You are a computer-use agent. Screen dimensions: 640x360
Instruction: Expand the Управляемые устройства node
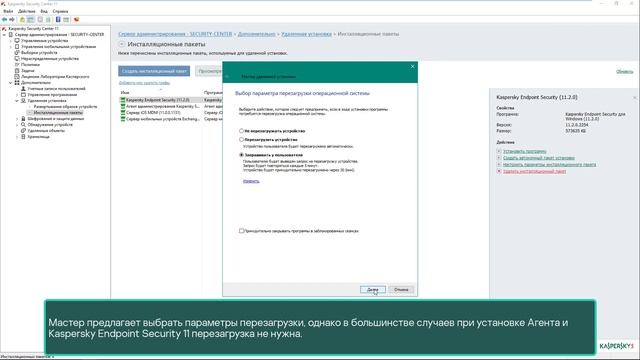tap(11, 41)
